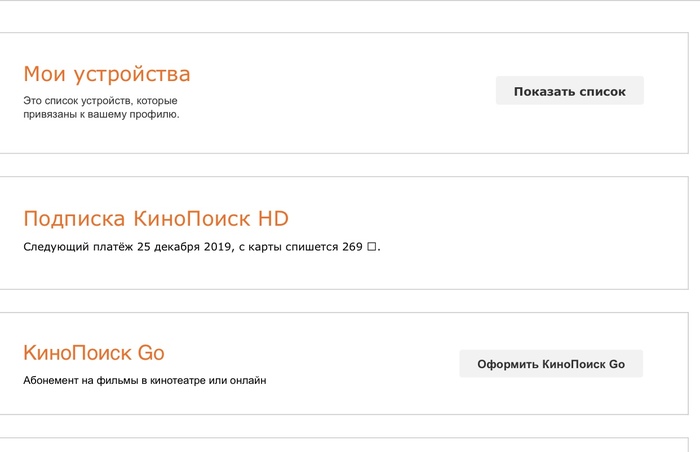Image resolution: width=700 pixels, height=452 pixels.
Task: Click the missing ruble glyph box after 269
Action: click(x=371, y=247)
